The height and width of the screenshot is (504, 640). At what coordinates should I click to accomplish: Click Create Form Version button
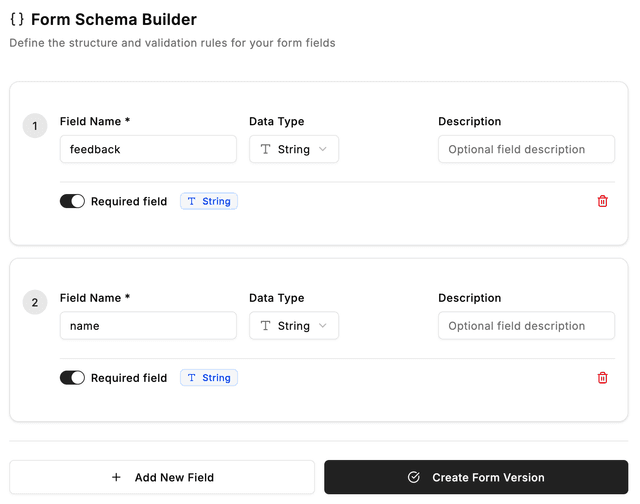tap(476, 477)
